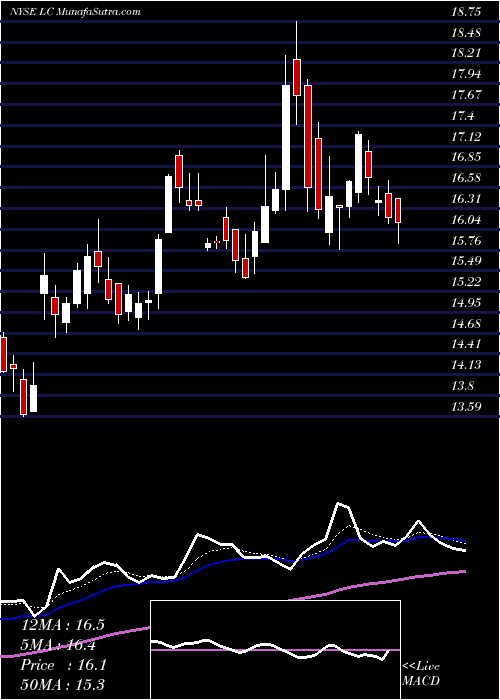Select the 17.4 price axis label
Viewport: 500px width, 700px height.
pyautogui.click(x=462, y=116)
